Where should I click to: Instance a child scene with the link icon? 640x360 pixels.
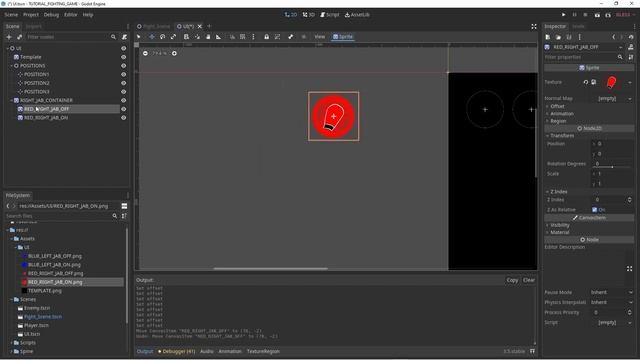click(x=19, y=37)
